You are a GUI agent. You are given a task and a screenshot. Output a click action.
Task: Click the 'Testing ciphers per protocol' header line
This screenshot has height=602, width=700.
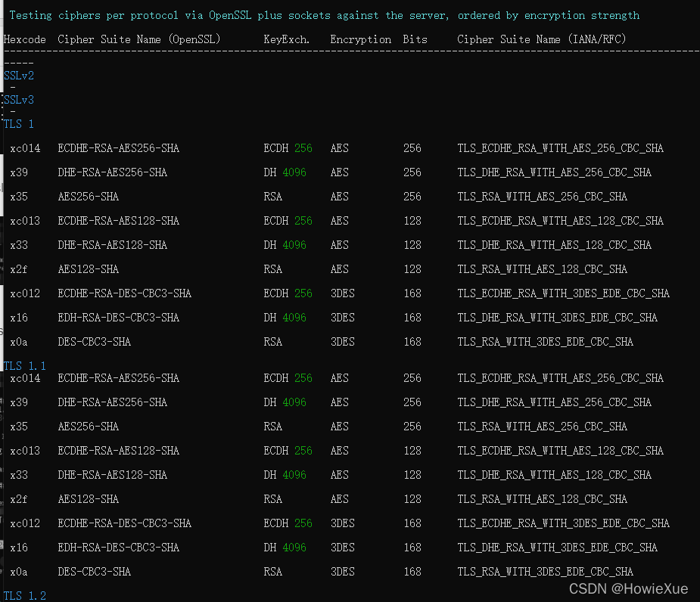tap(324, 16)
